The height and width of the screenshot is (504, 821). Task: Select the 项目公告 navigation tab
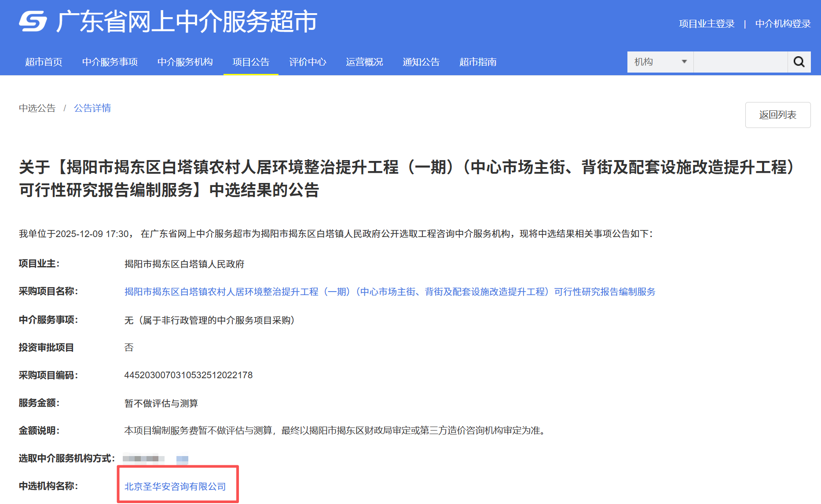coord(251,62)
